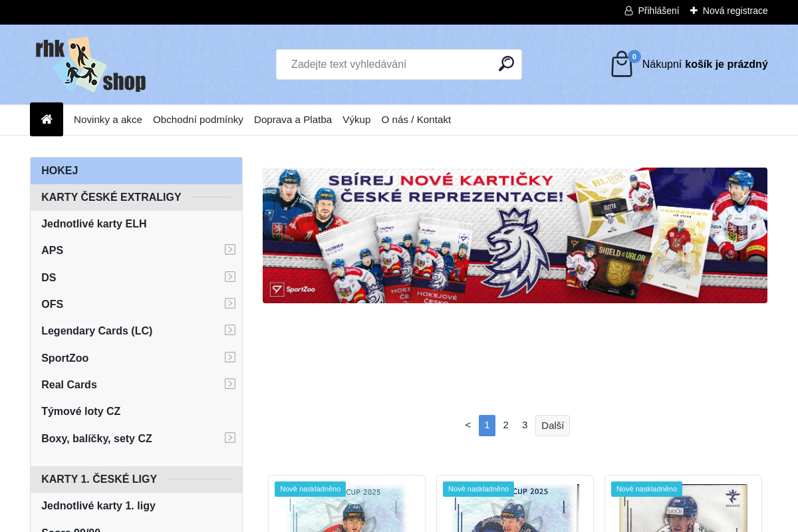This screenshot has width=798, height=532.
Task: Open Boxy, balíčky, sety CZ category
Action: [x=97, y=439]
